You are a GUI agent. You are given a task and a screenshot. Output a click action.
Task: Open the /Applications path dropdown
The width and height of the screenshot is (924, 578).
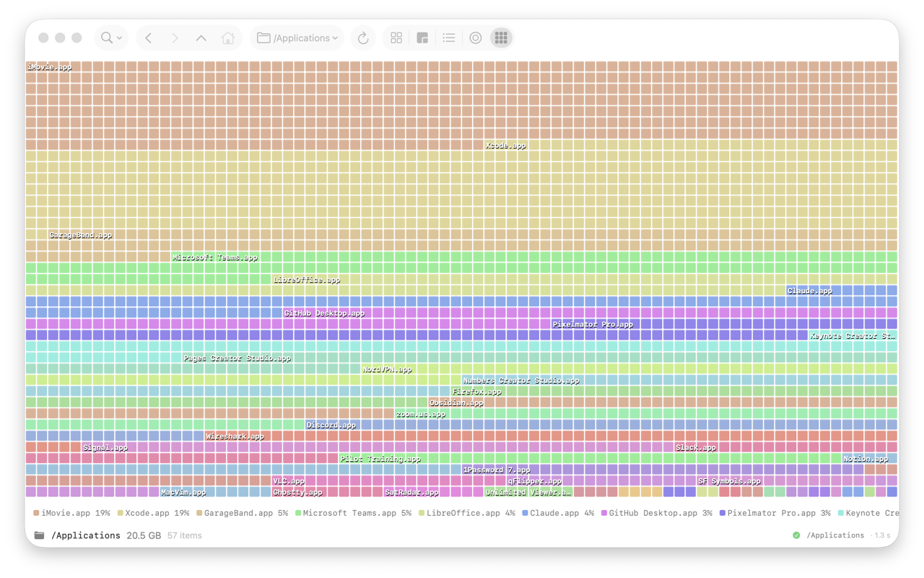tap(297, 38)
